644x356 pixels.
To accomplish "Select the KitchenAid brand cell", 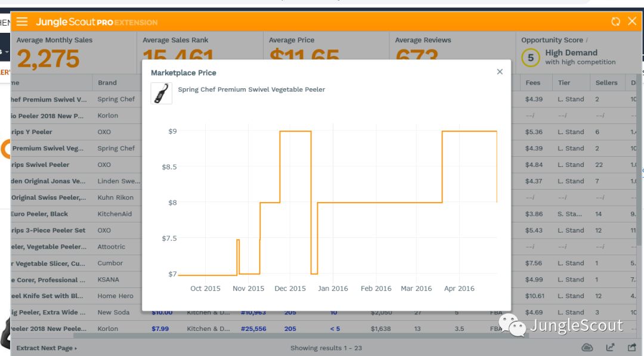I will tap(114, 214).
